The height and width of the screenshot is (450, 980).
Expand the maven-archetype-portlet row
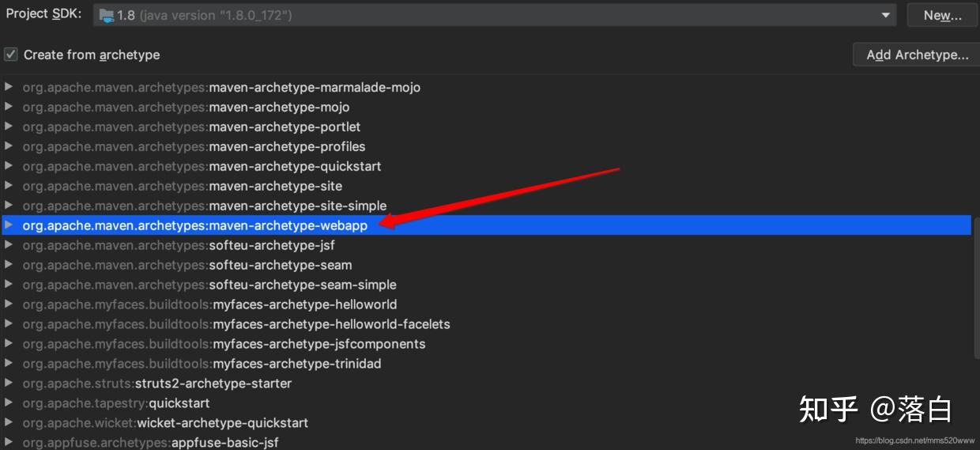click(9, 127)
